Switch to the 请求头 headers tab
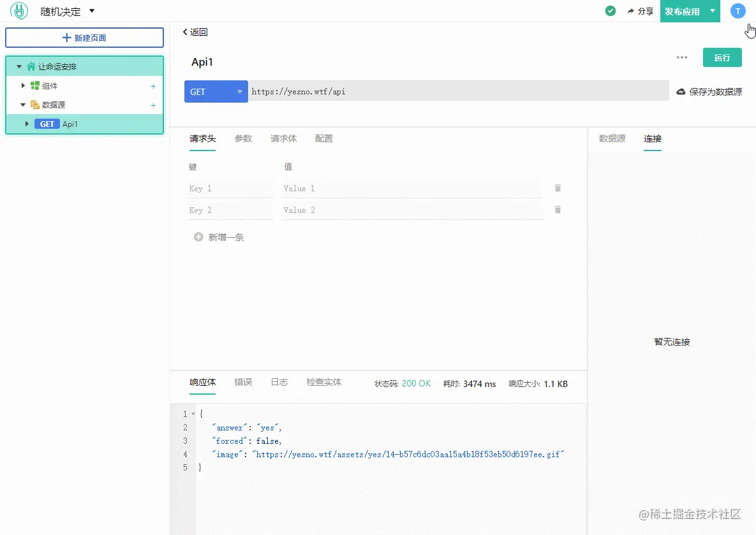 [x=202, y=139]
